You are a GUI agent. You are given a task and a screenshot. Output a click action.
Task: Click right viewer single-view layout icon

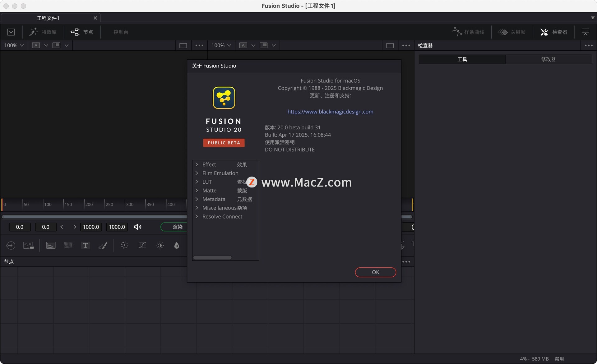(x=390, y=46)
